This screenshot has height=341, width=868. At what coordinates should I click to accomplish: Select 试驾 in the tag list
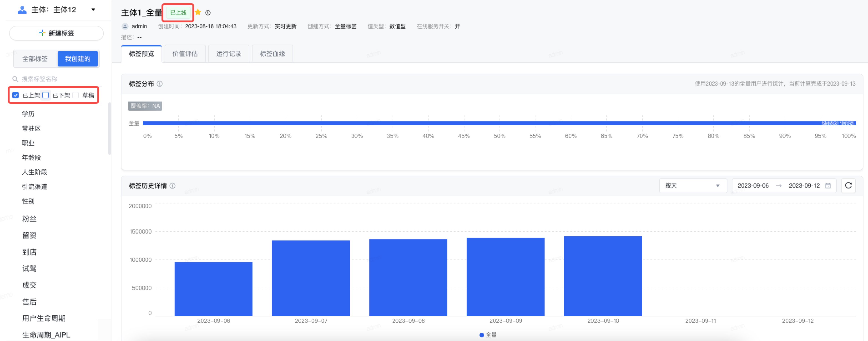[x=29, y=268]
